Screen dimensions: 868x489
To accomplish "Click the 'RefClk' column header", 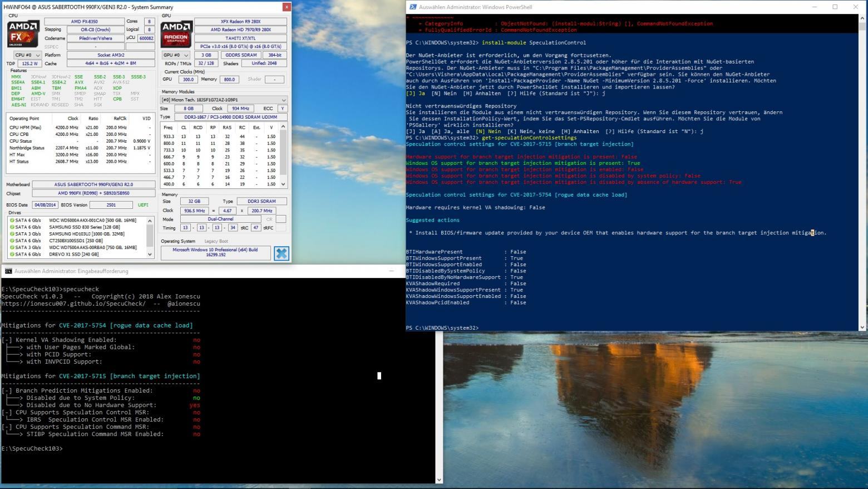I will coord(120,119).
